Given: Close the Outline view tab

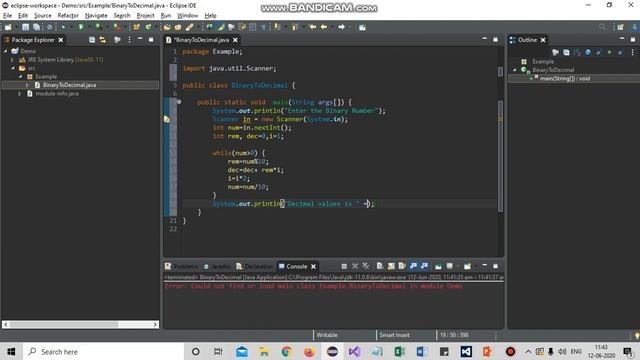Looking at the screenshot, I should point(543,40).
